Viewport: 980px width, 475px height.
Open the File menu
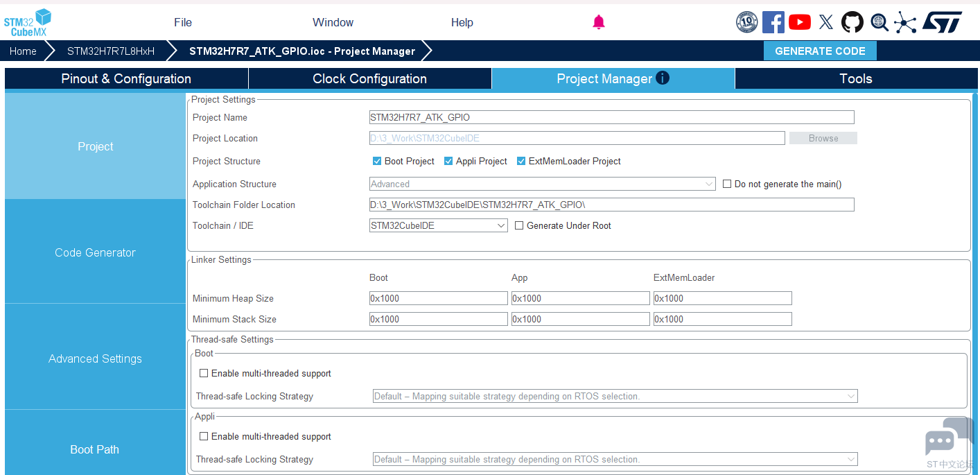tap(183, 22)
